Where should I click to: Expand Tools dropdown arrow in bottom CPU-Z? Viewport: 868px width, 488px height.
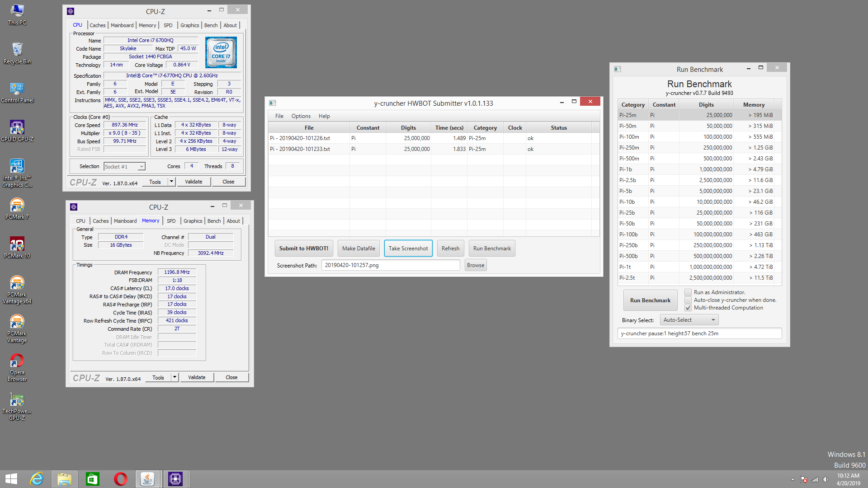pos(175,377)
